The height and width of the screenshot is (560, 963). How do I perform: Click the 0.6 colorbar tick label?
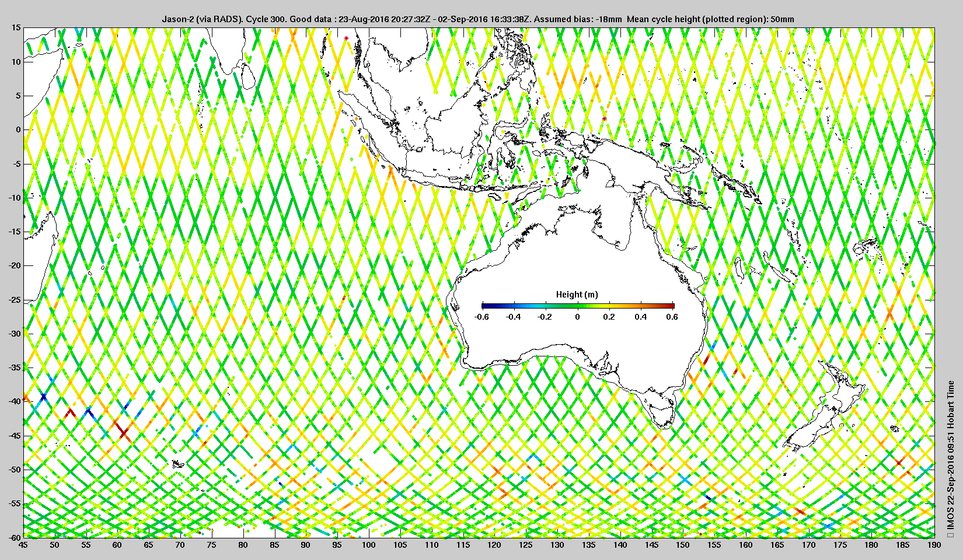(672, 317)
